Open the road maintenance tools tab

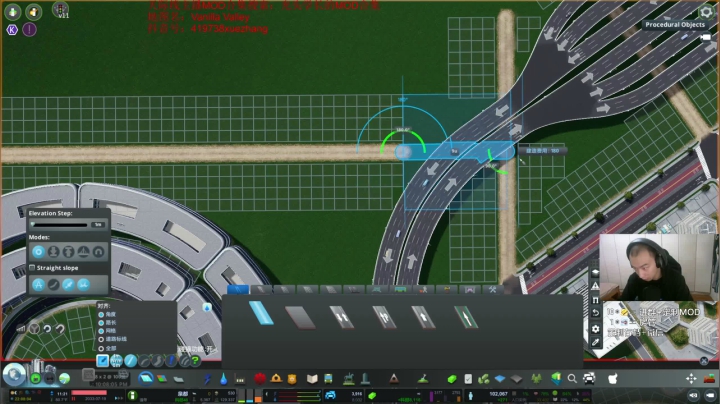(x=492, y=289)
